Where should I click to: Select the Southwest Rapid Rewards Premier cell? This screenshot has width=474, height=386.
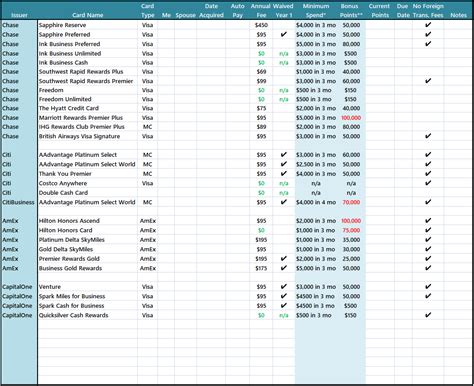point(86,81)
